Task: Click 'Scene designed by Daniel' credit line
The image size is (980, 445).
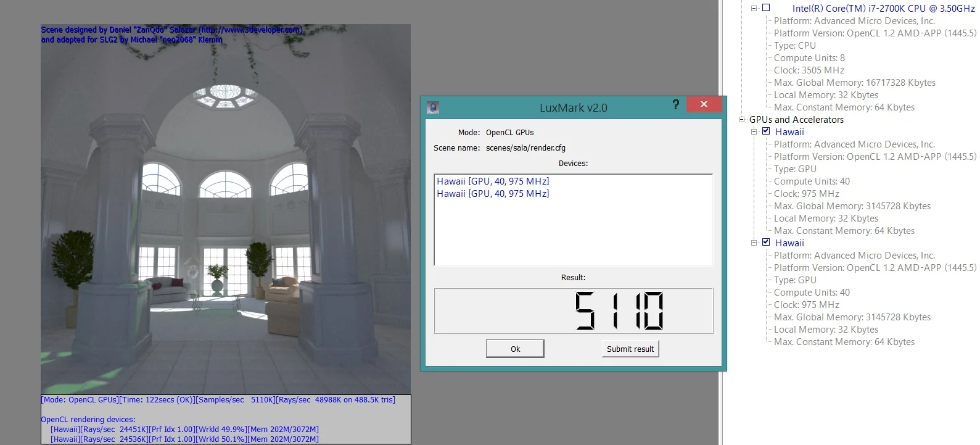Action: coord(171,30)
